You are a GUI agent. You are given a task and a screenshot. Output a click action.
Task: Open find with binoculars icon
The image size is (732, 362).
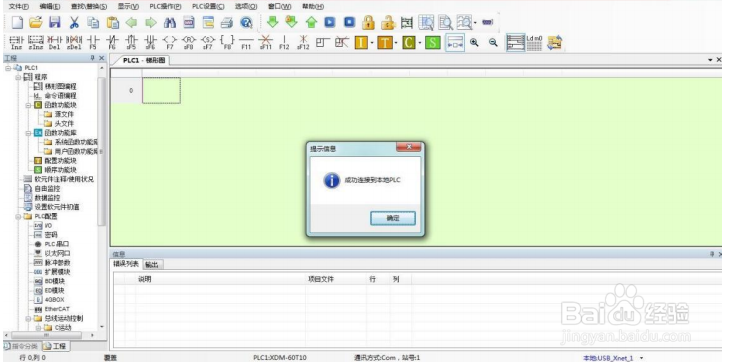coord(169,22)
